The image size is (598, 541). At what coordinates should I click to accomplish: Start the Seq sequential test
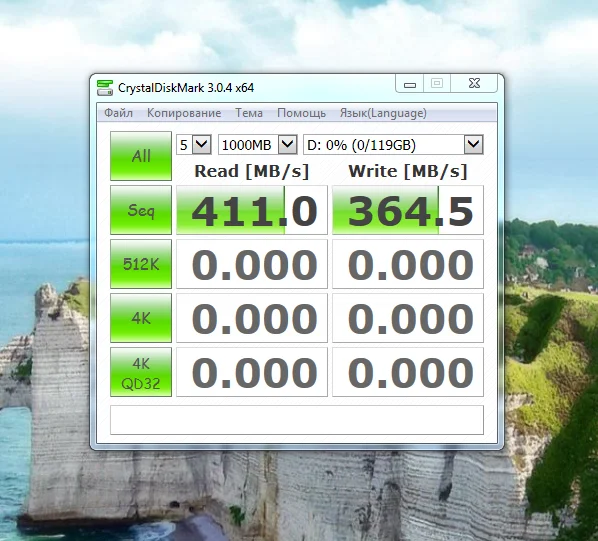coord(141,210)
